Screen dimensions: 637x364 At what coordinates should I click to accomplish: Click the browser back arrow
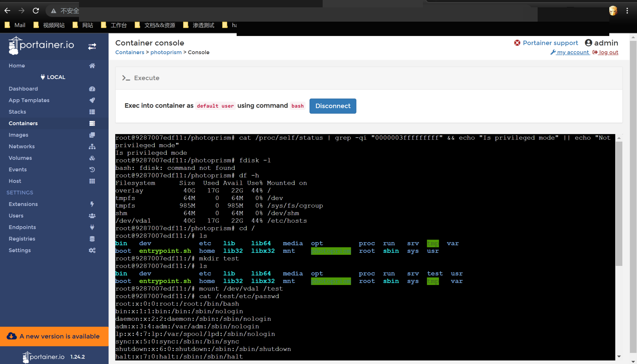point(7,11)
